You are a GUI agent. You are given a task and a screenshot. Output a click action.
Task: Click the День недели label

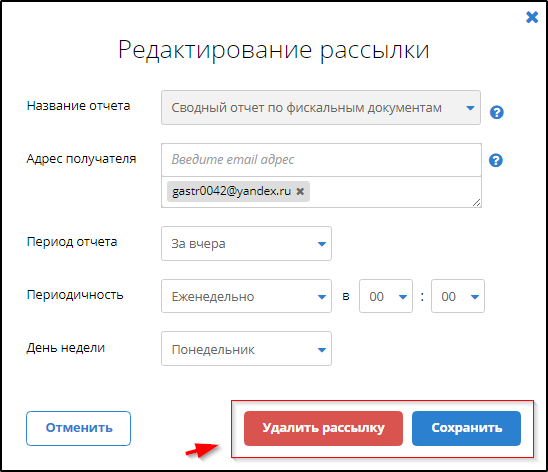coord(66,348)
